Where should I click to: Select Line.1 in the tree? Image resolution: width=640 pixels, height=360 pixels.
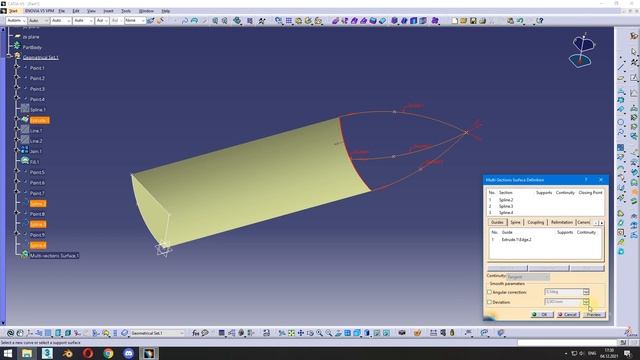(36, 131)
